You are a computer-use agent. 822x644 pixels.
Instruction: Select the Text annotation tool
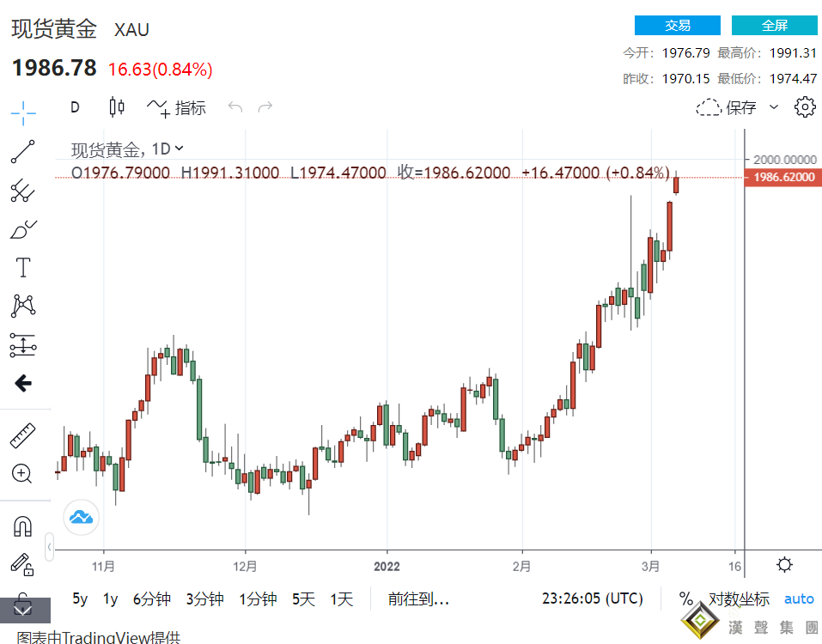pos(23,267)
